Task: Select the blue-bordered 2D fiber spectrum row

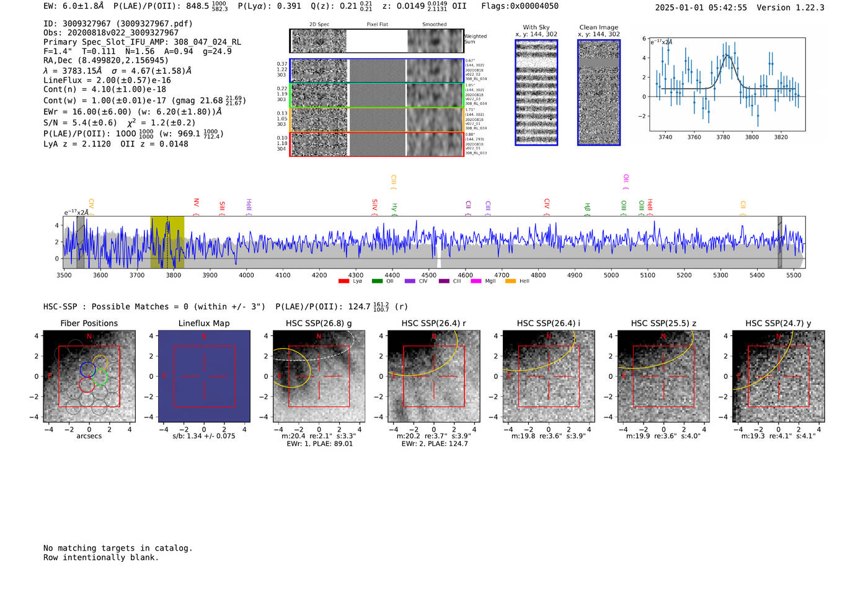Action: click(x=377, y=71)
